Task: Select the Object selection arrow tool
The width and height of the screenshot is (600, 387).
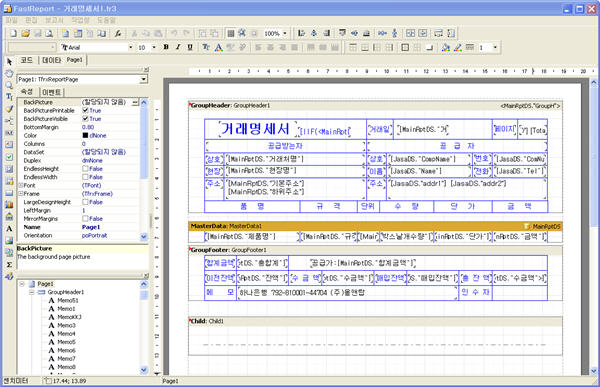Action: coord(9,61)
